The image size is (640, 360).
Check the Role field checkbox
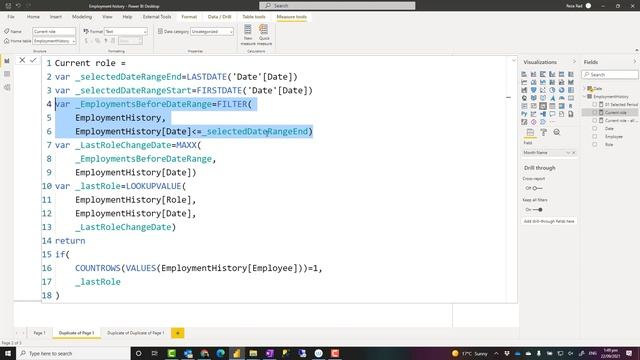coord(595,144)
